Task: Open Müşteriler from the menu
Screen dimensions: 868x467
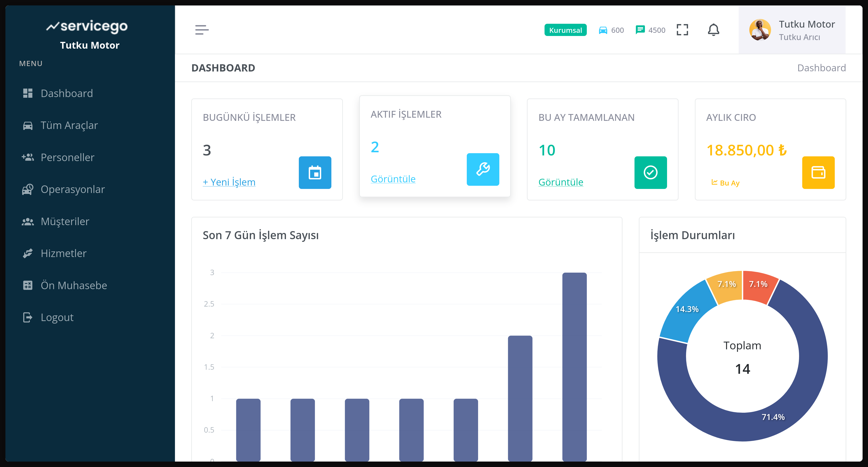Action: pos(65,221)
